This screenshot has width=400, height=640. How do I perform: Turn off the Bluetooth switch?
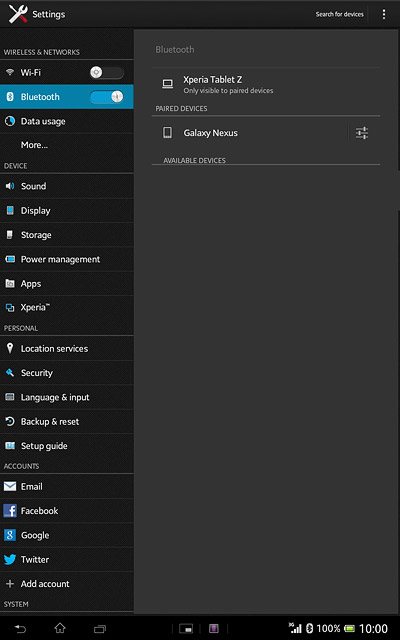pos(107,97)
